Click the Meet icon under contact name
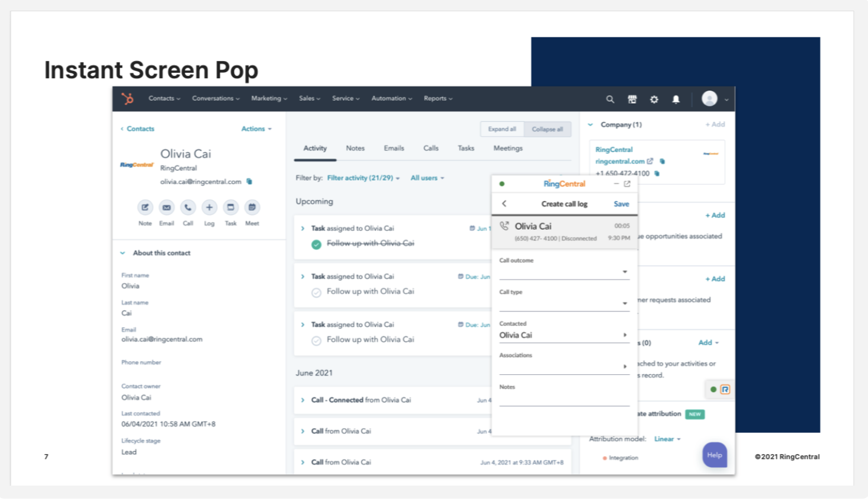The image size is (868, 501). tap(252, 208)
